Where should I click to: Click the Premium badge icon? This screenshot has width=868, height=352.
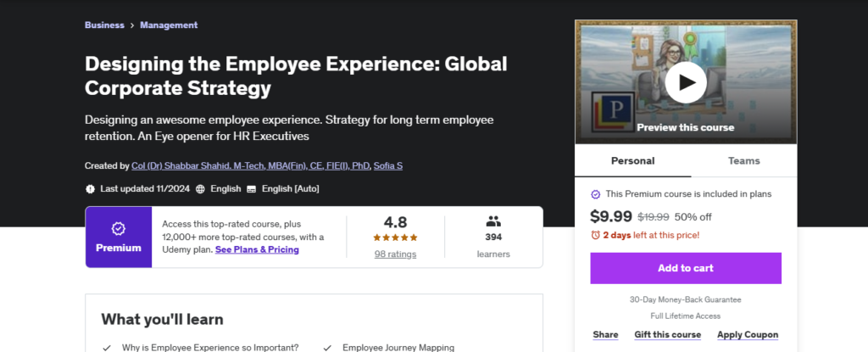[119, 228]
